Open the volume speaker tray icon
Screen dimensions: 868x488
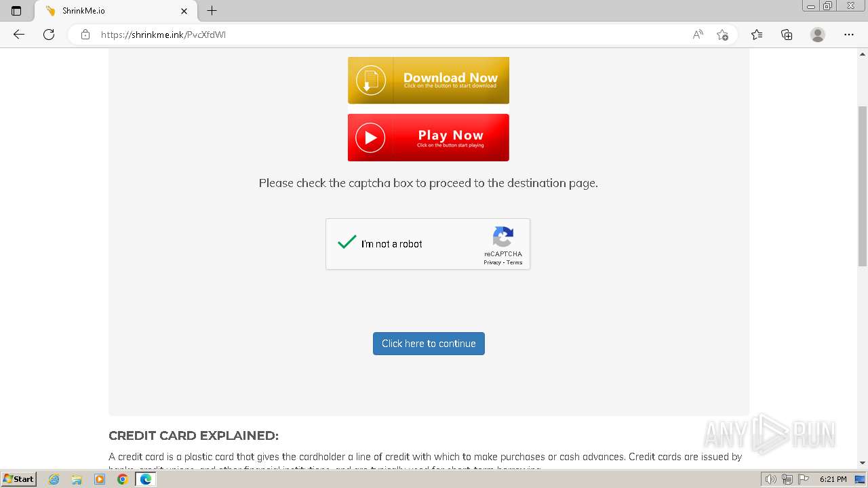[771, 479]
